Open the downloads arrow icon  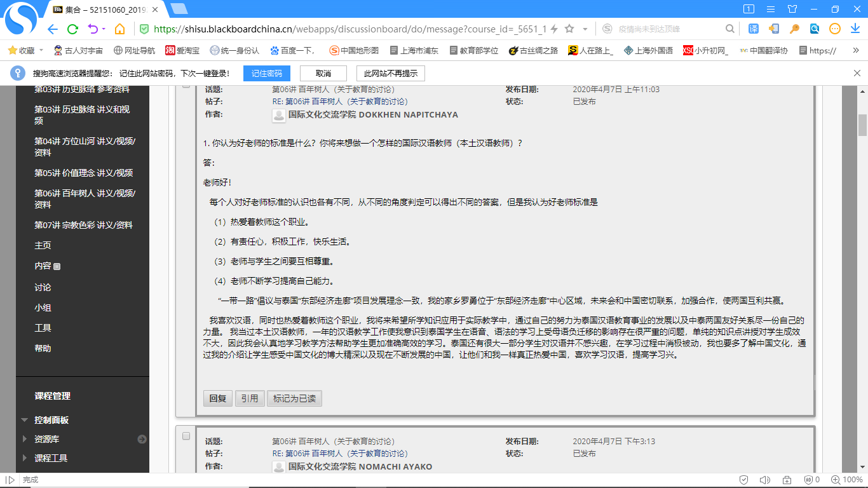click(855, 29)
